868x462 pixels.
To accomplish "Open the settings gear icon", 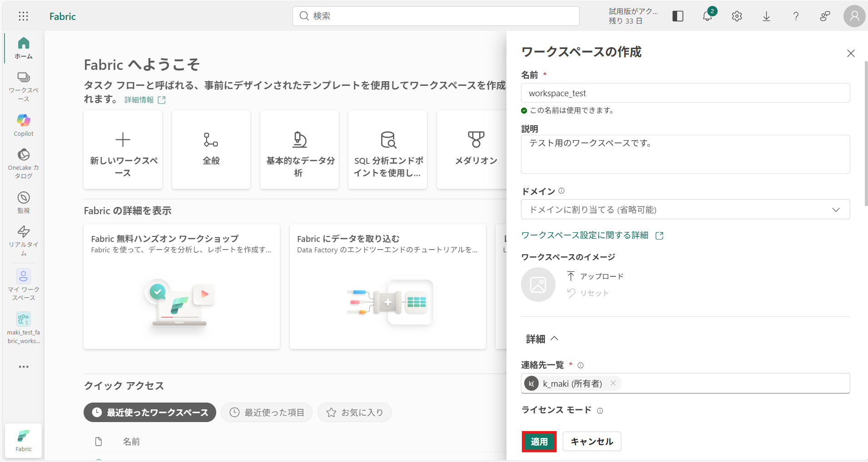I will point(737,16).
